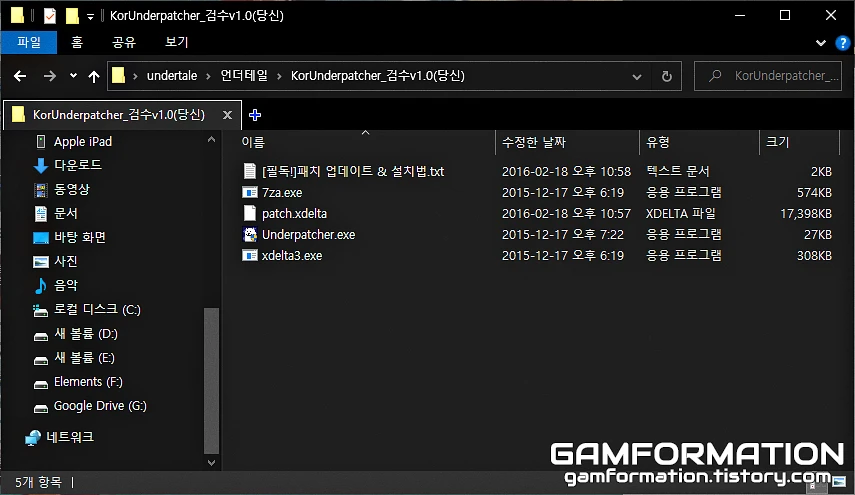Click the xdelta3.exe application icon
The width and height of the screenshot is (855, 495).
pyautogui.click(x=249, y=255)
